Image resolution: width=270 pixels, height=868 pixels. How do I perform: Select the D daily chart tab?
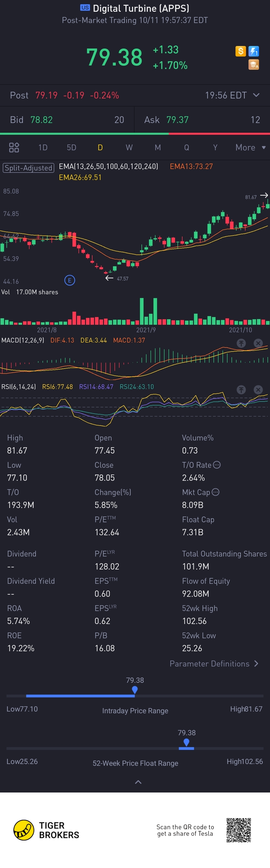pos(100,147)
